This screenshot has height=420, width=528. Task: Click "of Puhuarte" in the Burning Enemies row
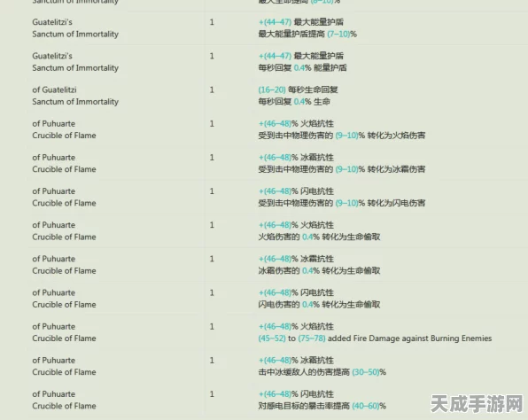pyautogui.click(x=54, y=326)
